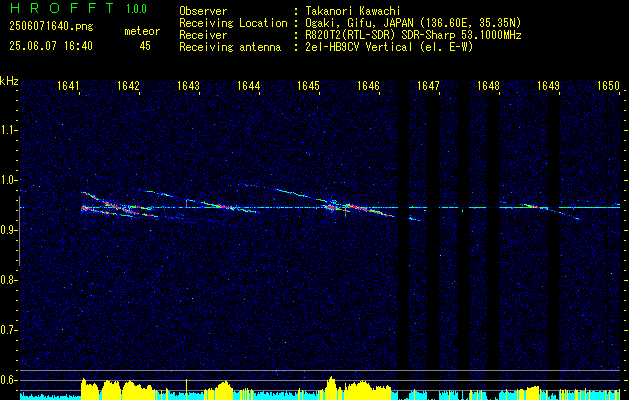Click the 1.0 kHz axis label
629x400 pixels.
[8, 180]
